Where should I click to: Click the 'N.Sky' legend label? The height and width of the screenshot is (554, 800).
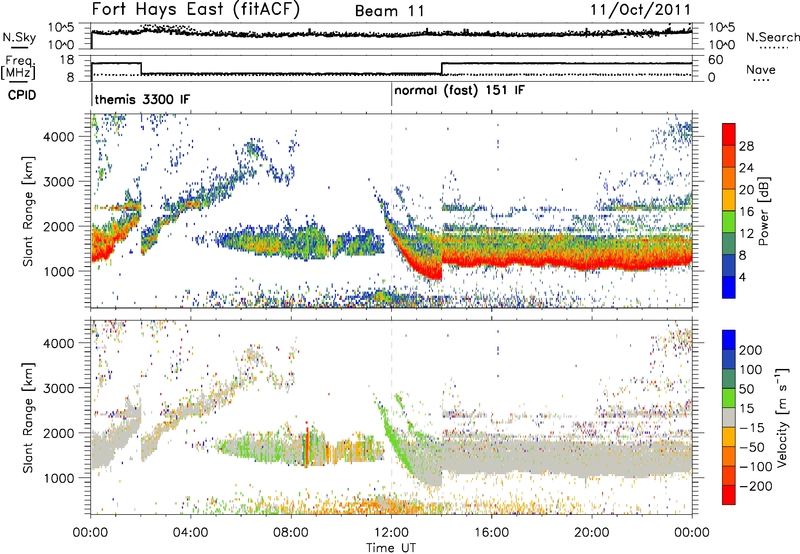coord(19,37)
